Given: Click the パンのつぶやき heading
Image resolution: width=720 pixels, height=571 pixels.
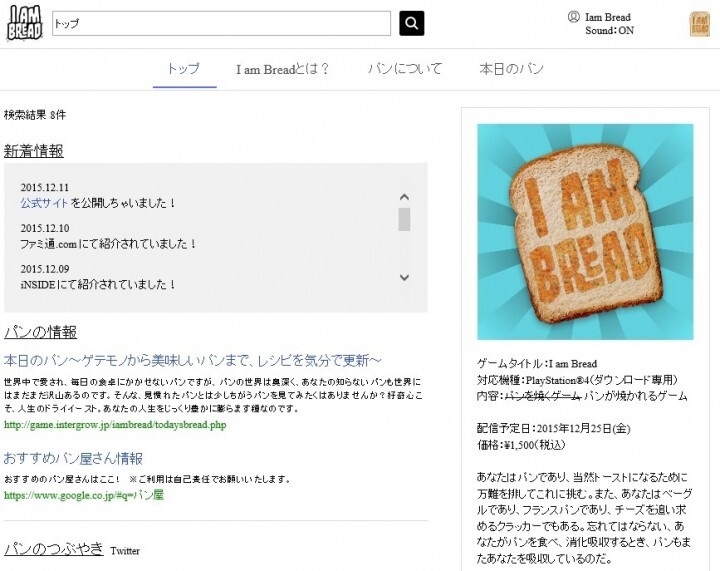Looking at the screenshot, I should [54, 549].
